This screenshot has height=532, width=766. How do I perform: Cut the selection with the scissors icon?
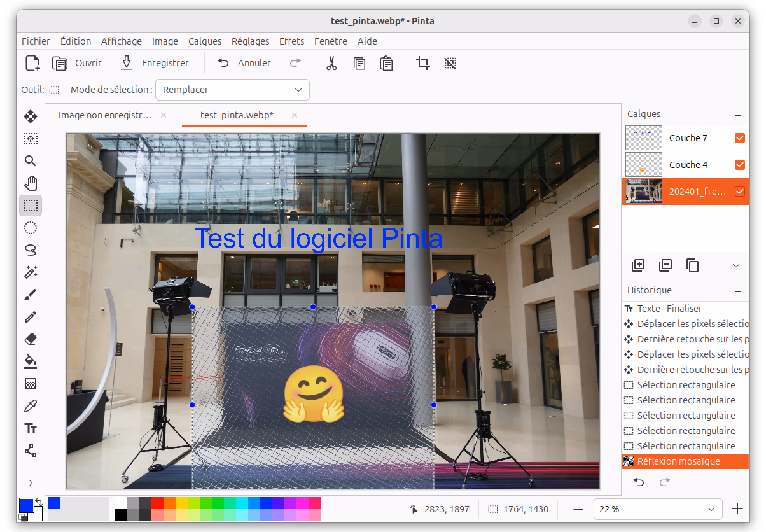click(x=331, y=63)
